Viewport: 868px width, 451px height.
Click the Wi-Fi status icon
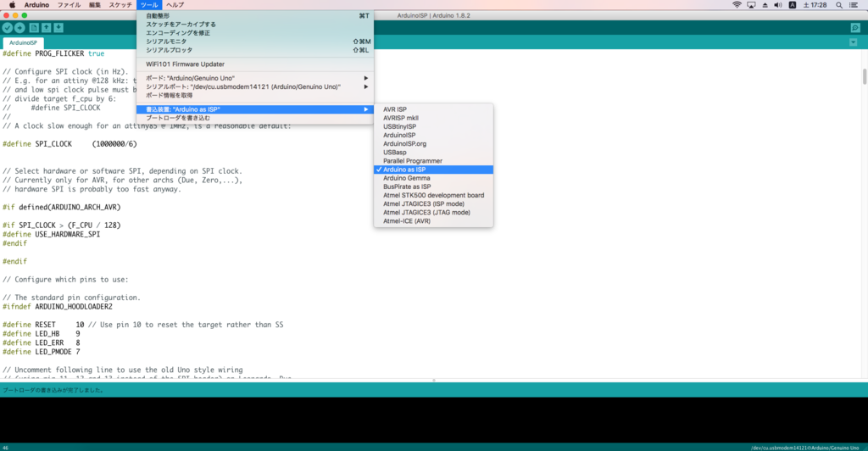[737, 5]
